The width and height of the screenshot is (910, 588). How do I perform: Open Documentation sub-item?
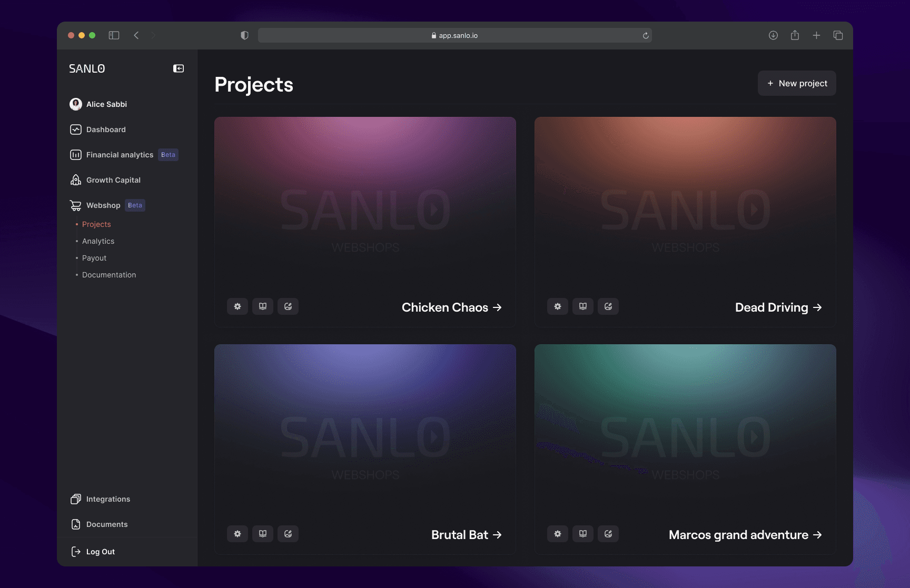pyautogui.click(x=109, y=275)
